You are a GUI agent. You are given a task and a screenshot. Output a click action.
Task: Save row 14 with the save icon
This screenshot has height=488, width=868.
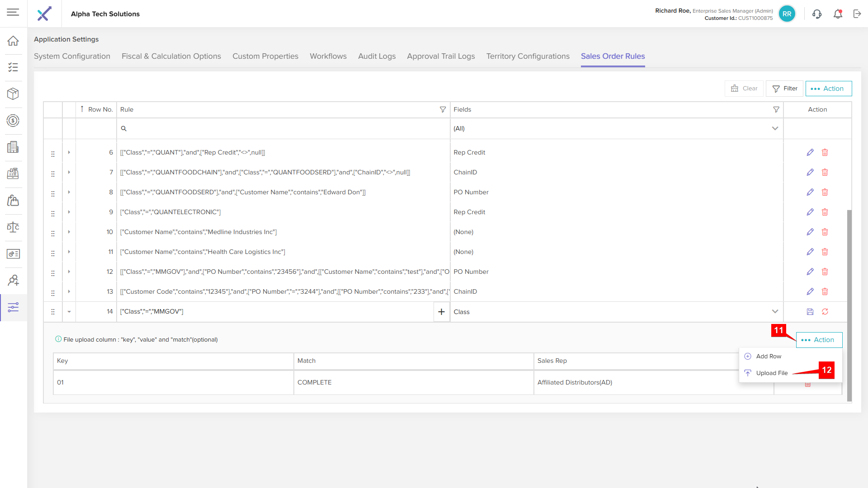(x=810, y=312)
